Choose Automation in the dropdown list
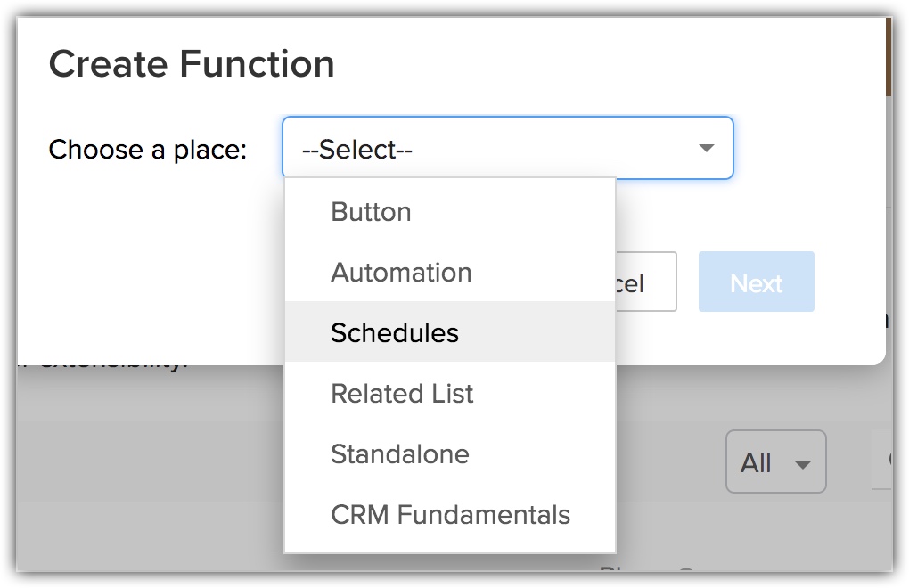The height and width of the screenshot is (588, 909). 450,273
